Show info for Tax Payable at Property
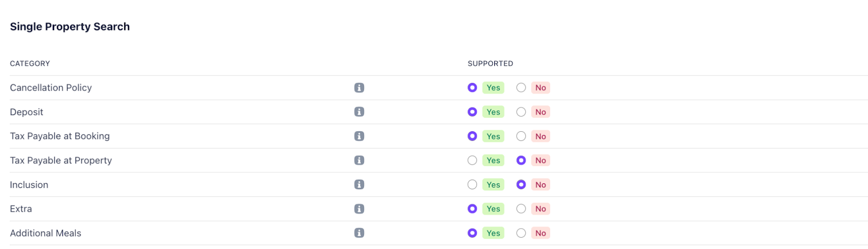The width and height of the screenshot is (868, 249). tap(359, 161)
